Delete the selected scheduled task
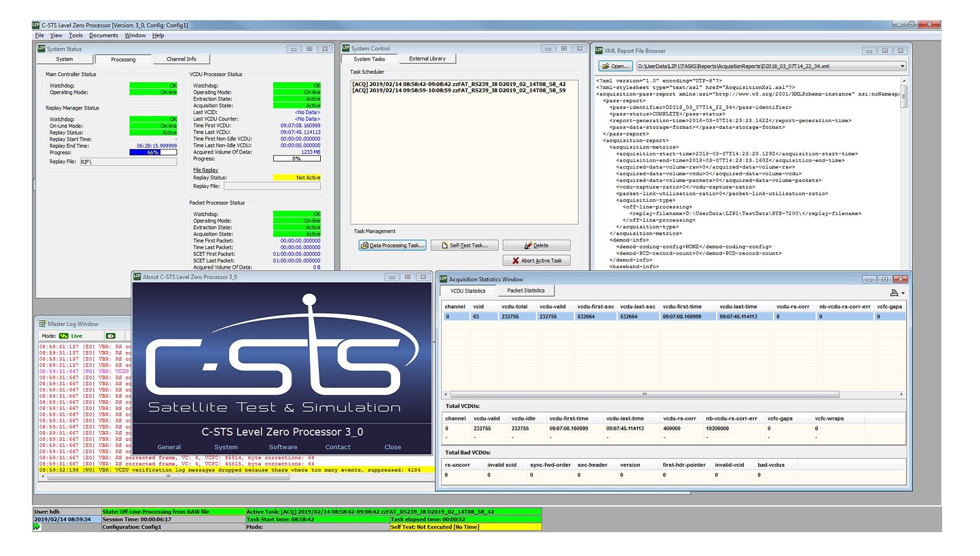The width and height of the screenshot is (980, 556). point(536,246)
